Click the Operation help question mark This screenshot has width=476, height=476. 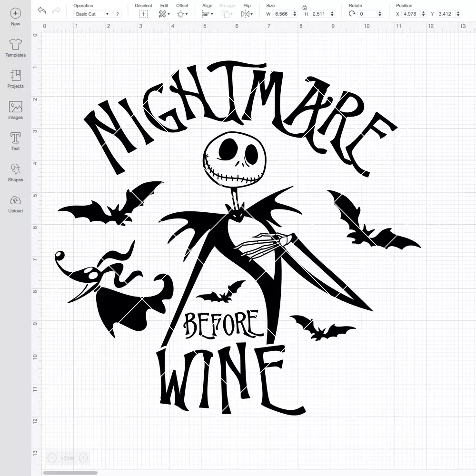point(118,14)
